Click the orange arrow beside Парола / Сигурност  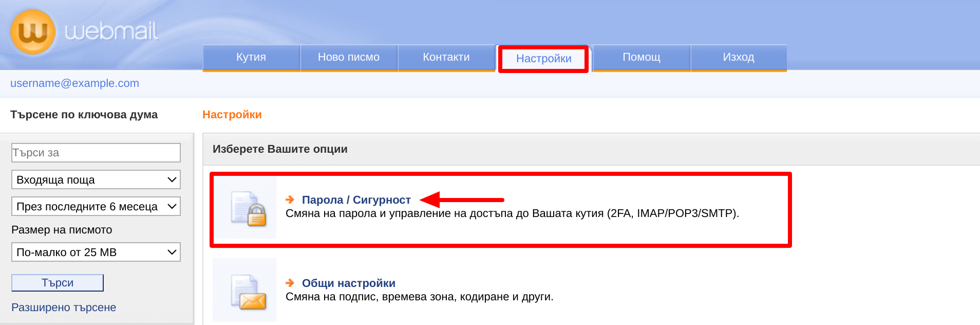[290, 200]
